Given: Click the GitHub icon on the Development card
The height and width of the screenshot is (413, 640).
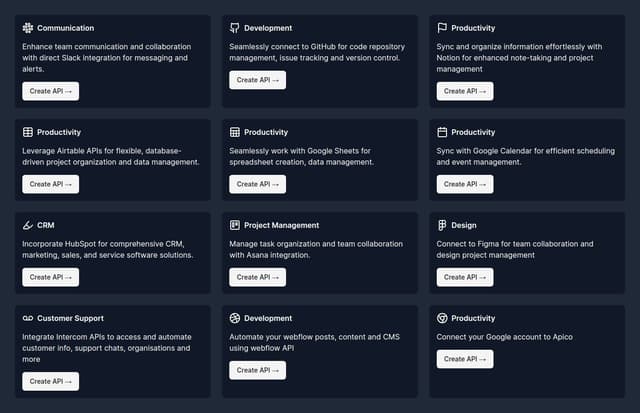Looking at the screenshot, I should coord(235,28).
